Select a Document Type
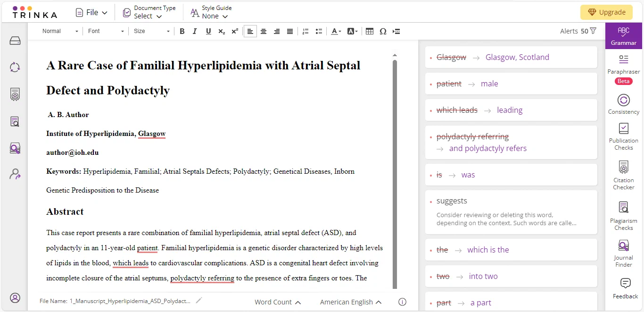This screenshot has width=644, height=312. coord(149,12)
